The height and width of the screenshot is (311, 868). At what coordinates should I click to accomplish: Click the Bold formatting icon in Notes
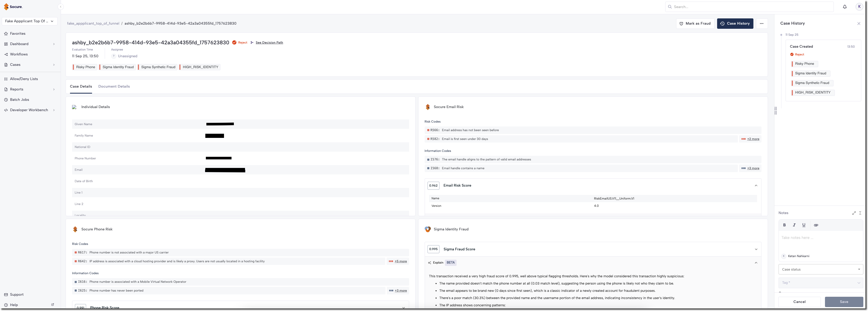tap(785, 225)
